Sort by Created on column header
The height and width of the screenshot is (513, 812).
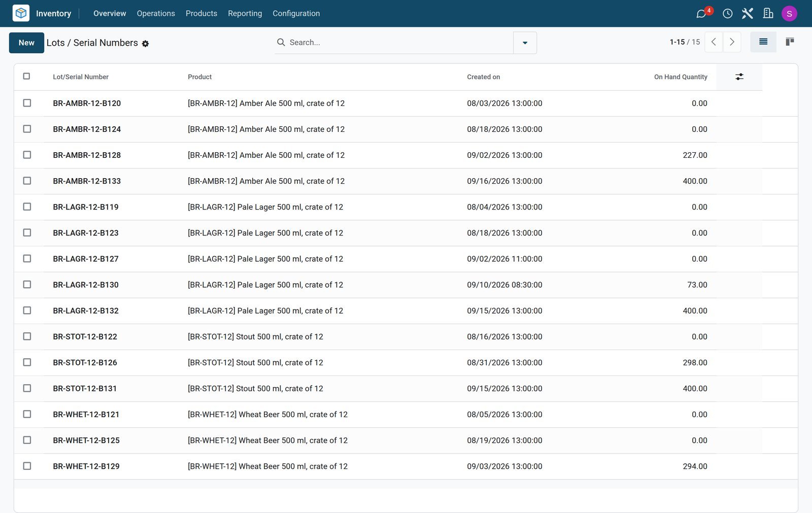pos(483,77)
